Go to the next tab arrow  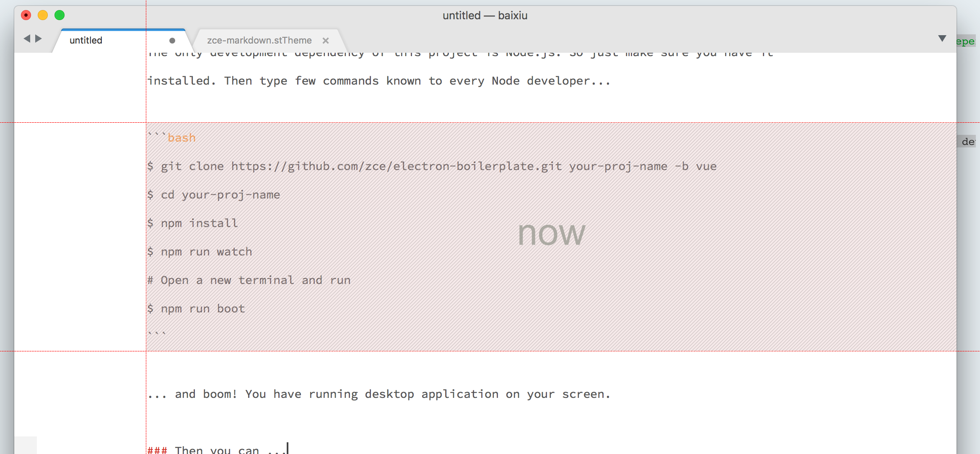(39, 39)
